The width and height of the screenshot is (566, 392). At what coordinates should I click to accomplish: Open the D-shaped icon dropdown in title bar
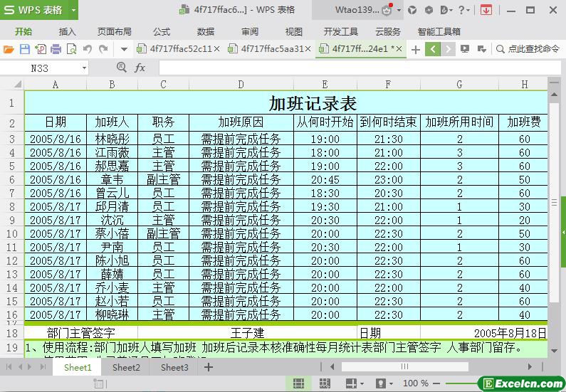[x=446, y=10]
